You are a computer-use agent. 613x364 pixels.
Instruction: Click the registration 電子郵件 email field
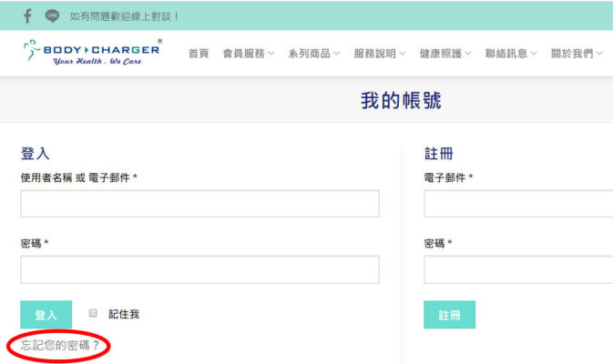(518, 204)
